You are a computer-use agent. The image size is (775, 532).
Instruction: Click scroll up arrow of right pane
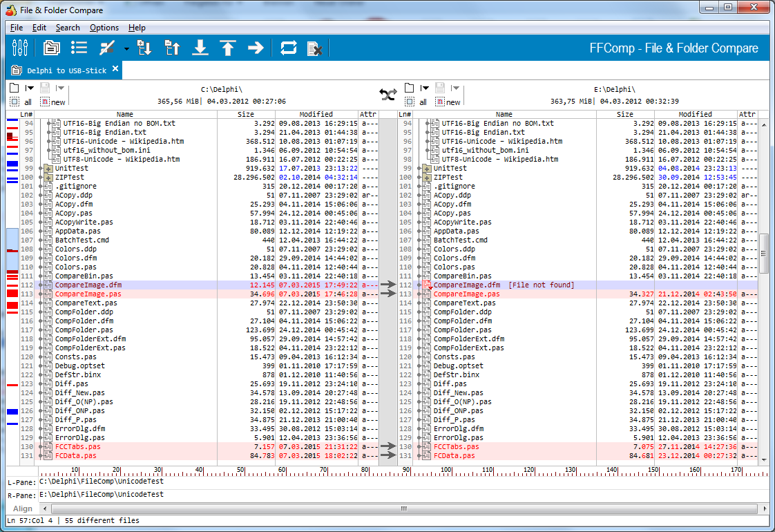764,124
